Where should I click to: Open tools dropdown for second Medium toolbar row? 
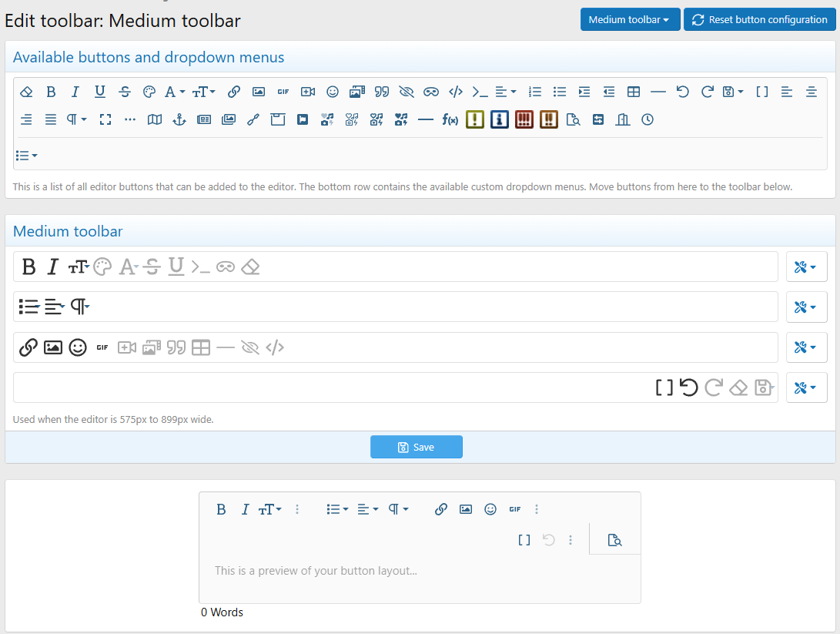coord(806,307)
